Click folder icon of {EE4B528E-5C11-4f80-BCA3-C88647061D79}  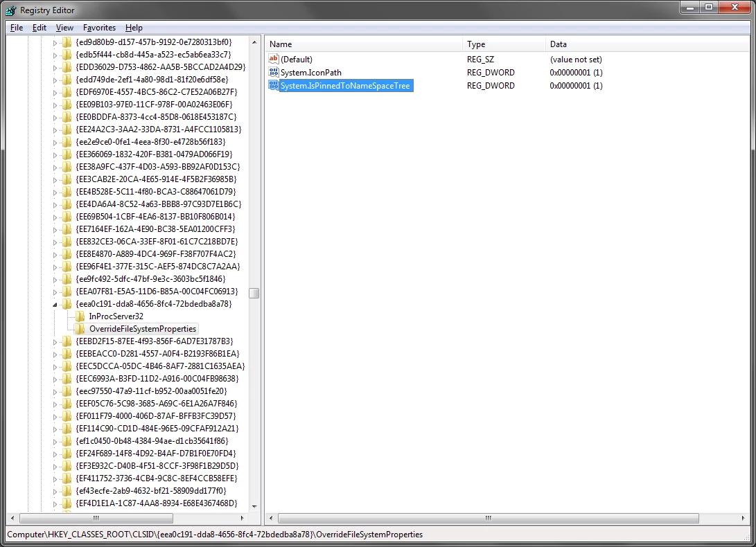tap(67, 191)
